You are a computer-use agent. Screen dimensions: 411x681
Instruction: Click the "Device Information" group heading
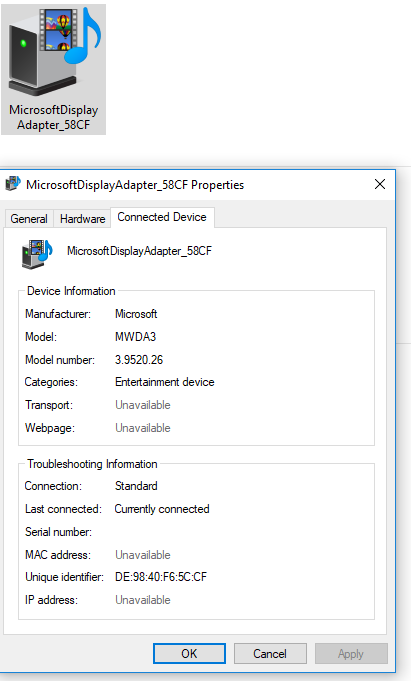pos(71,291)
